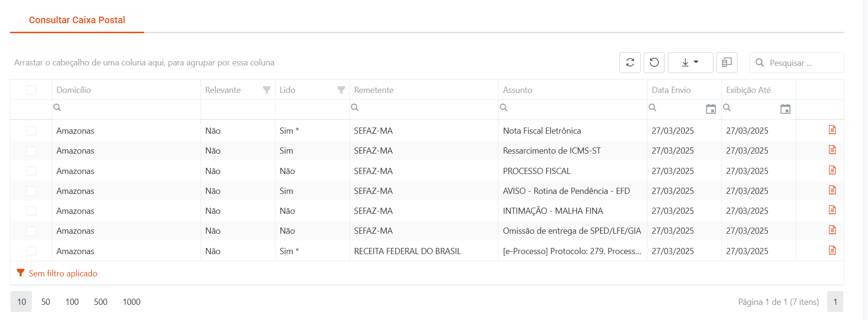Select checkbox for Omissão de entrega row
The width and height of the screenshot is (868, 320).
[31, 231]
